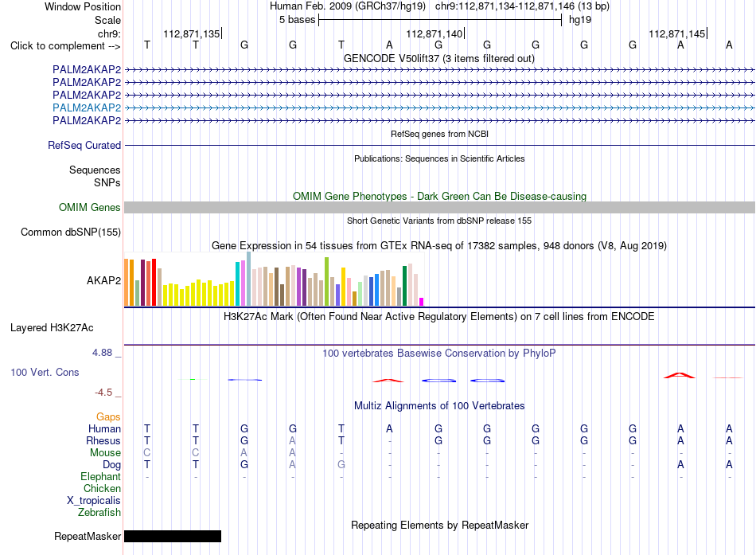Viewport: 756px width, 555px height.
Task: Click the SNPs track label
Action: [x=107, y=182]
